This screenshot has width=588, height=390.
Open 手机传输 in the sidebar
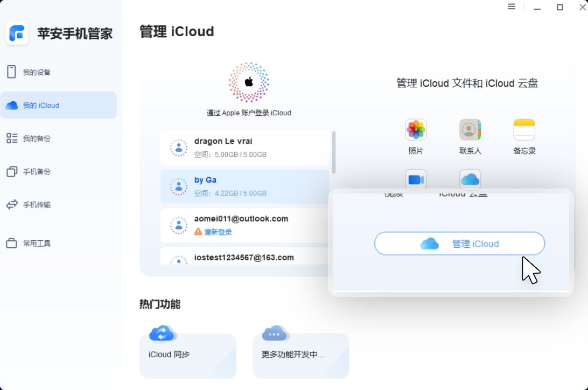[37, 205]
